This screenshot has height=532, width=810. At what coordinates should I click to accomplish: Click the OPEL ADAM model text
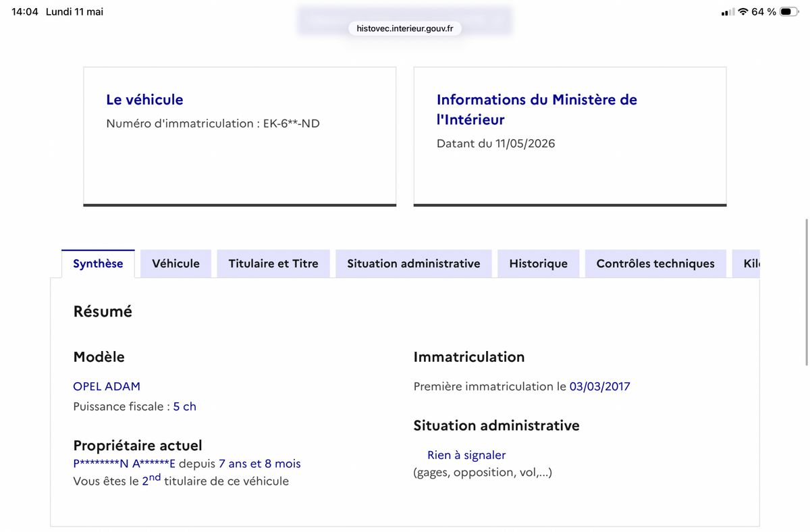[x=107, y=386]
